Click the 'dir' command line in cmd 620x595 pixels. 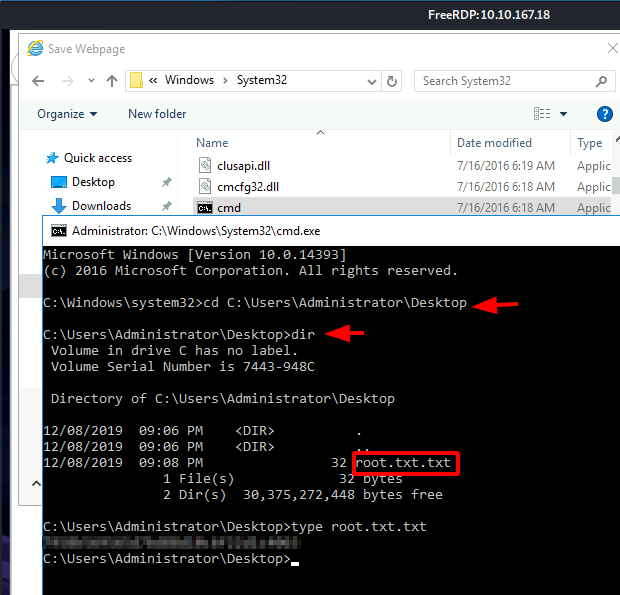click(179, 335)
